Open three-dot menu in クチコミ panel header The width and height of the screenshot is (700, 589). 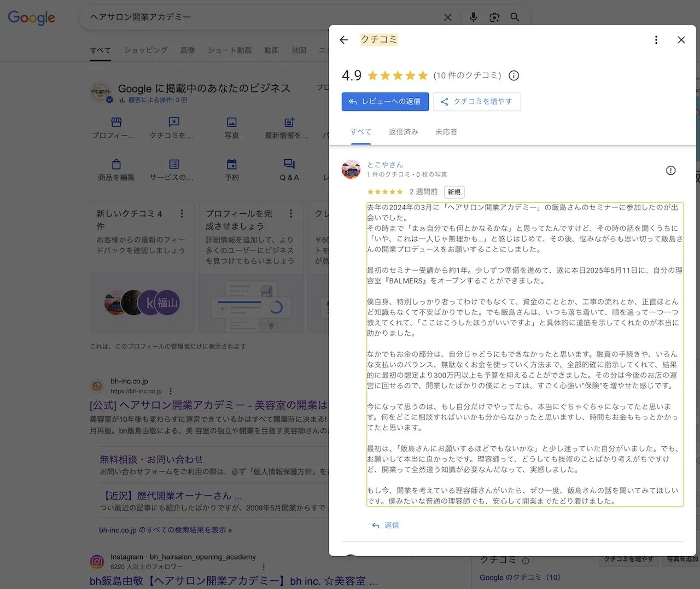click(656, 40)
